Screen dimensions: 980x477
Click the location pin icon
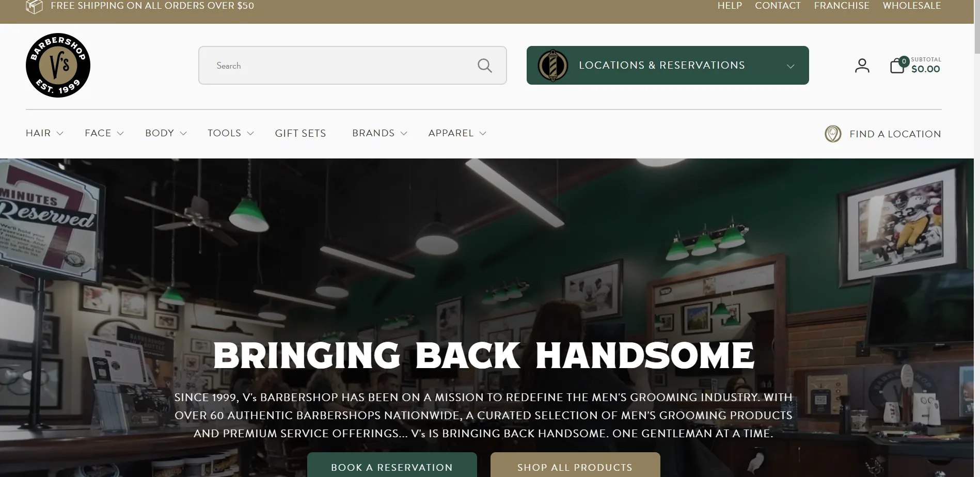(x=833, y=134)
